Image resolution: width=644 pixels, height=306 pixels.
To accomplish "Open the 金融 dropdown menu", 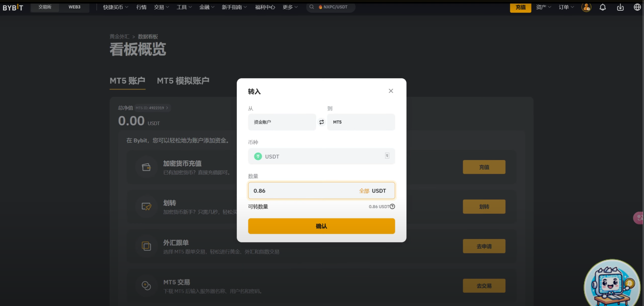I will click(206, 7).
